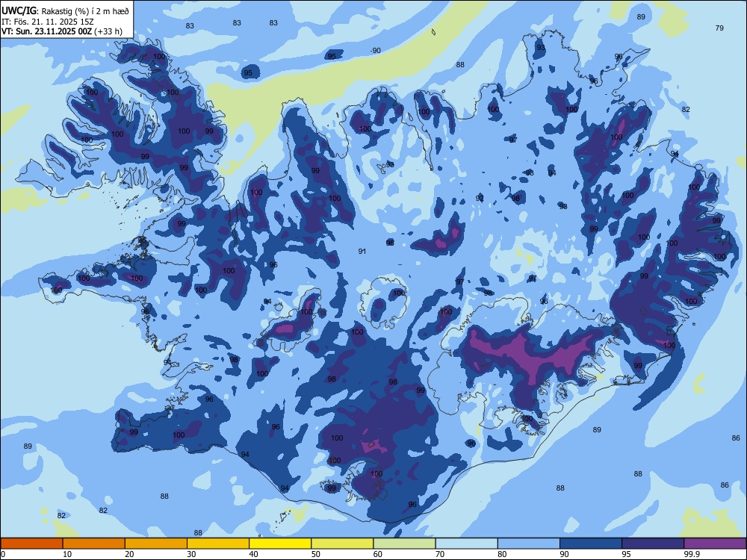
Task: Click the '99.9' legend tick label
Action: point(692,554)
